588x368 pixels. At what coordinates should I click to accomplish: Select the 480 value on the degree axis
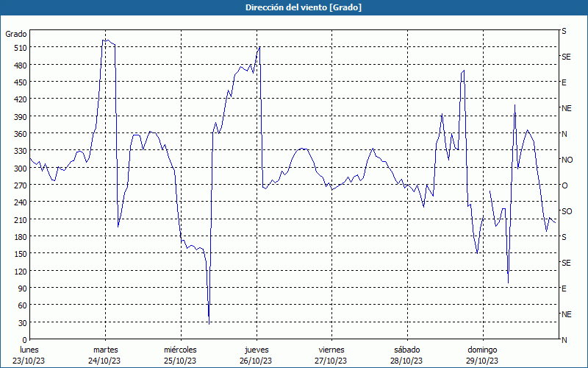(x=20, y=66)
